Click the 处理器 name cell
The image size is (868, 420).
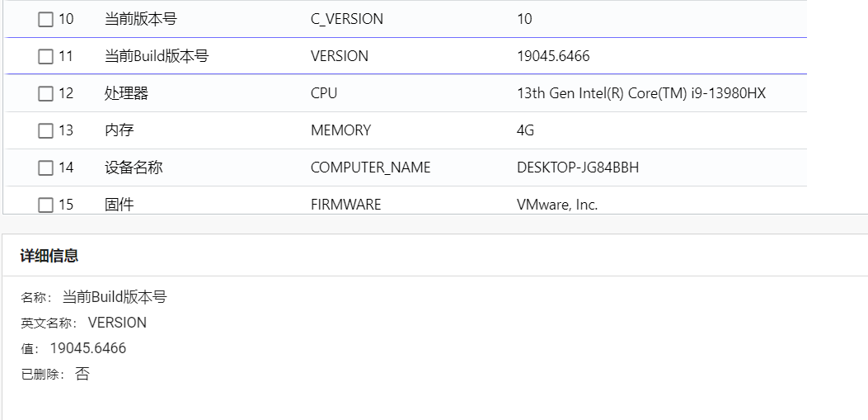click(x=126, y=93)
